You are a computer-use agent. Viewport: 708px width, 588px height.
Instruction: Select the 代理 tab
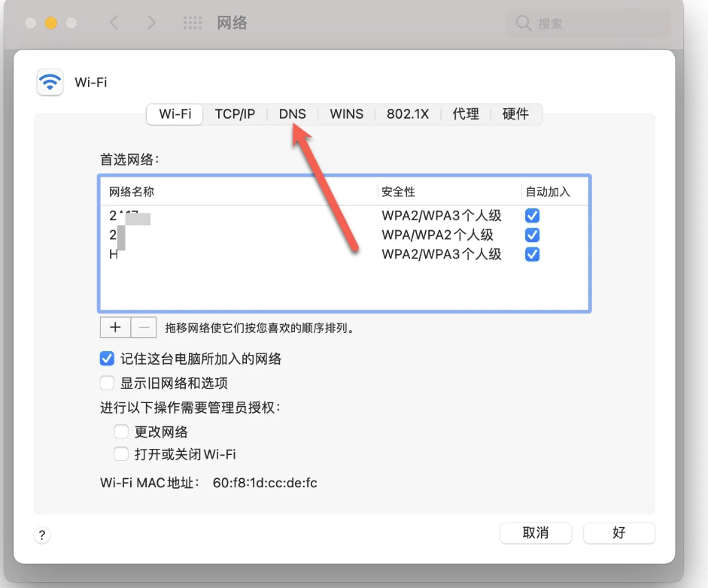click(x=466, y=114)
